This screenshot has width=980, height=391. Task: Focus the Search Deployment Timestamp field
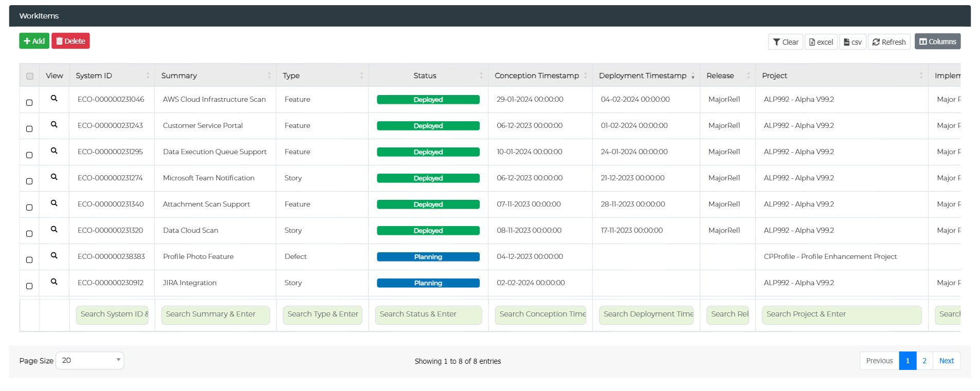click(x=646, y=315)
